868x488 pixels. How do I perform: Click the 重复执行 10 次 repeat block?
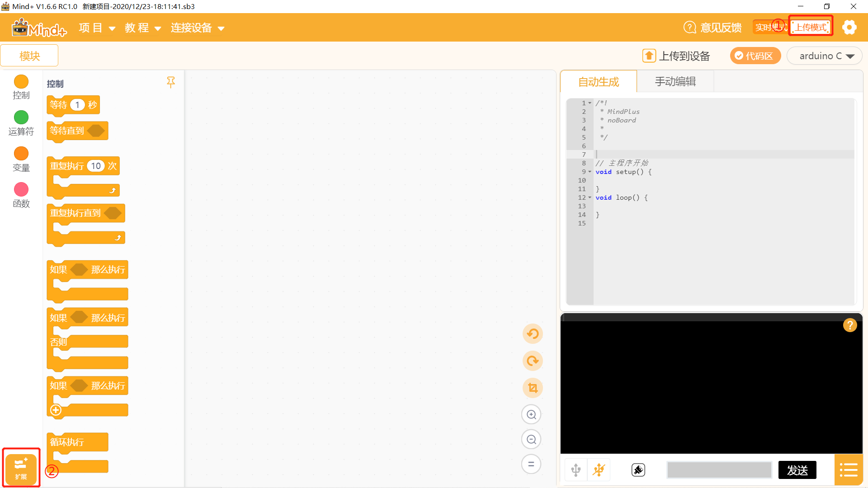(67, 166)
